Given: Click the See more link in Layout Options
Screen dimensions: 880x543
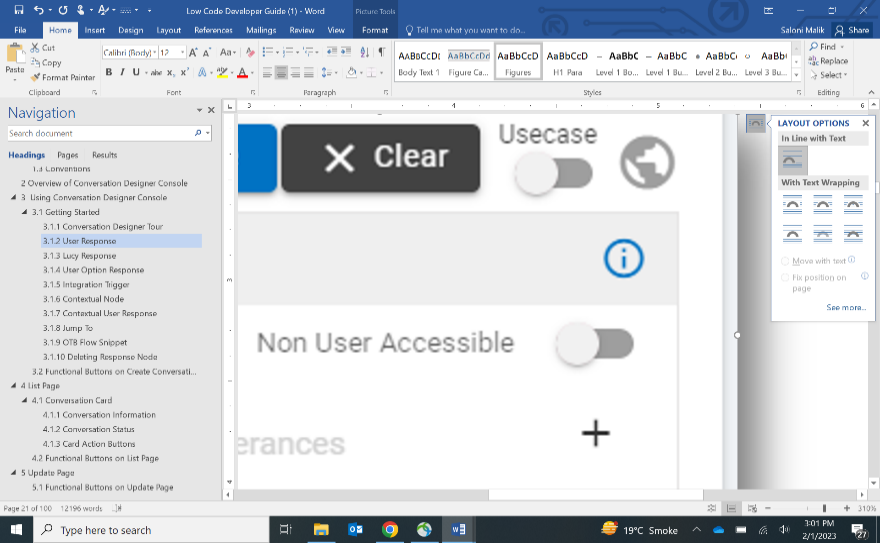Looking at the screenshot, I should 846,308.
